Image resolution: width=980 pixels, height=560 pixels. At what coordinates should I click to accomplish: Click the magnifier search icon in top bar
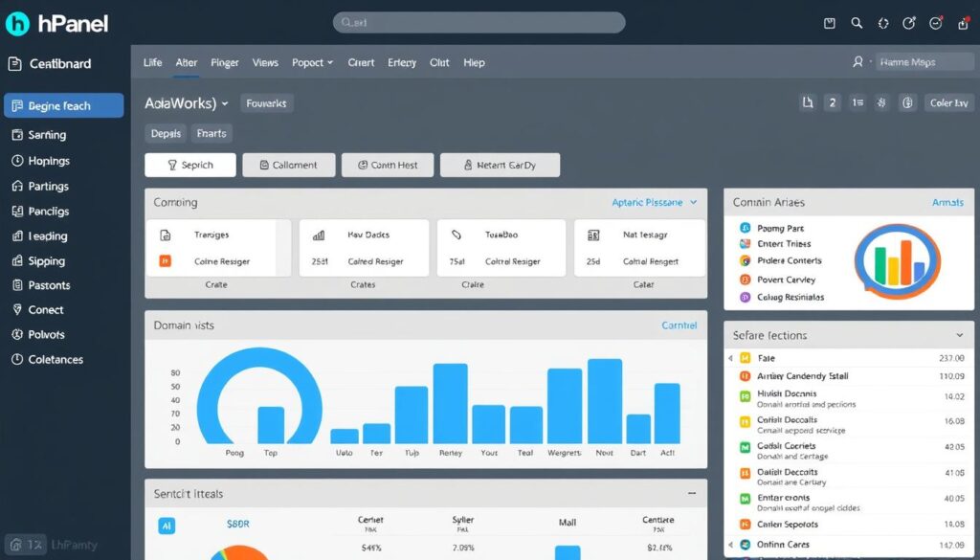[857, 23]
